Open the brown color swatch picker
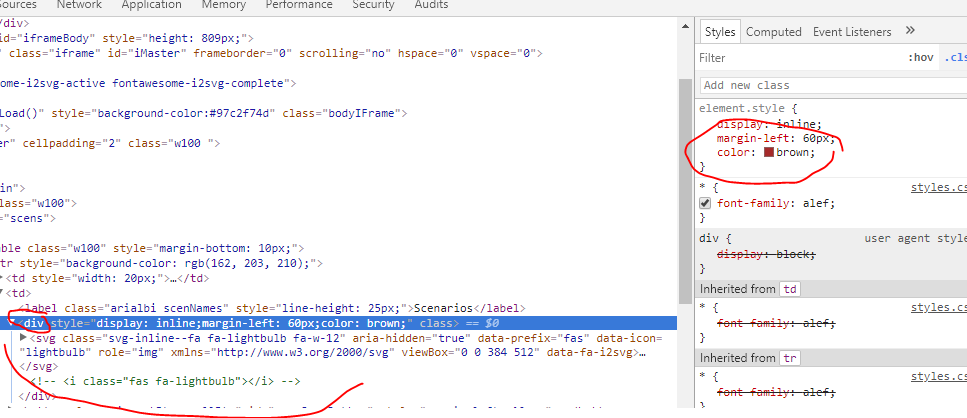967x418 pixels. 768,153
